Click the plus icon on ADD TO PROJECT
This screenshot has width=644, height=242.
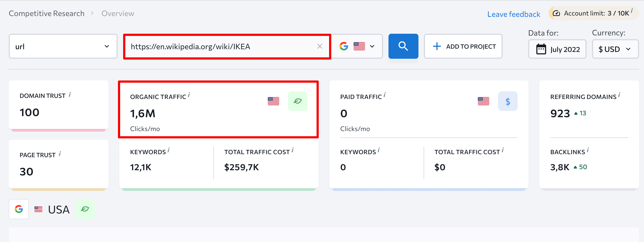pyautogui.click(x=437, y=46)
